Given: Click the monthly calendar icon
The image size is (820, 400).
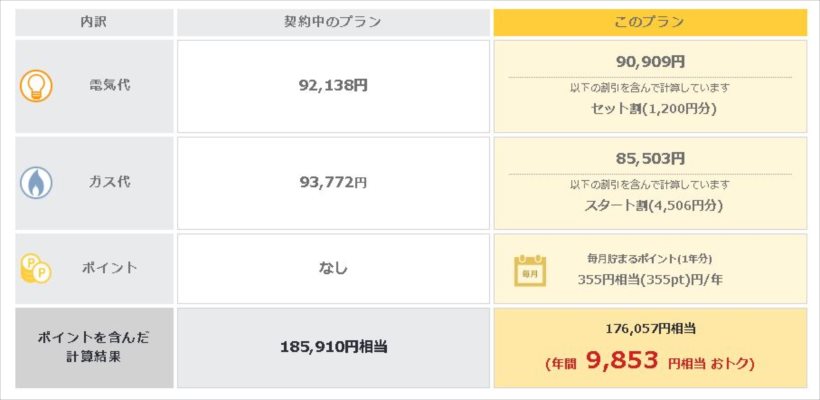Looking at the screenshot, I should point(530,271).
